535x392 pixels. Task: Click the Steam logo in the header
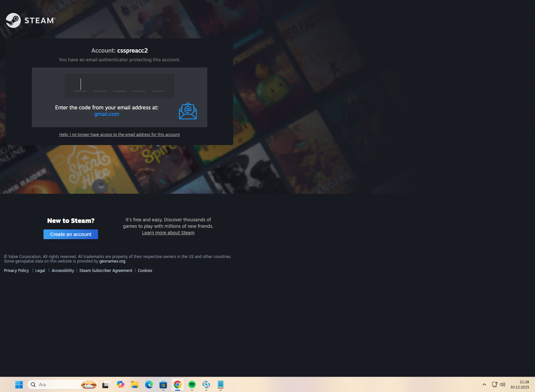[31, 20]
